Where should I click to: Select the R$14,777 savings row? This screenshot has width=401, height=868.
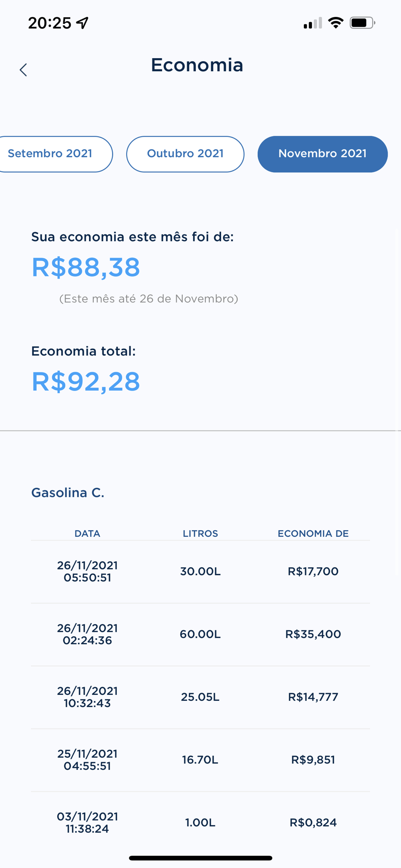point(200,697)
